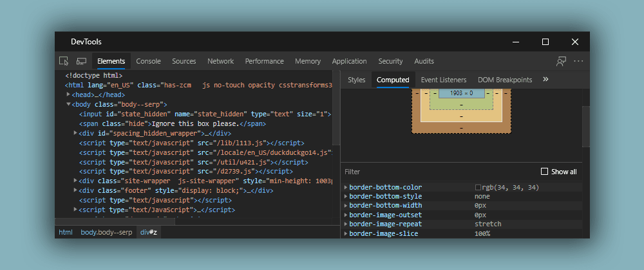644x270 pixels.
Task: Expand border-bottom-style property
Action: pos(346,196)
